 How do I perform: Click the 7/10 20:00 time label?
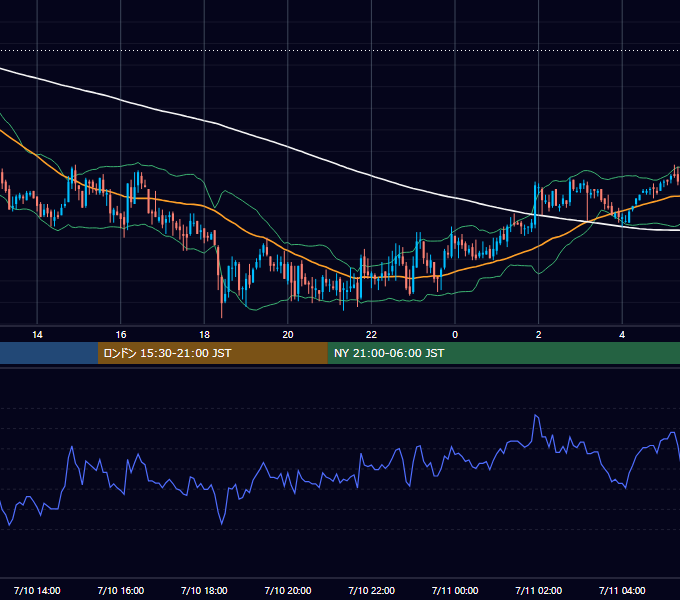pyautogui.click(x=288, y=590)
